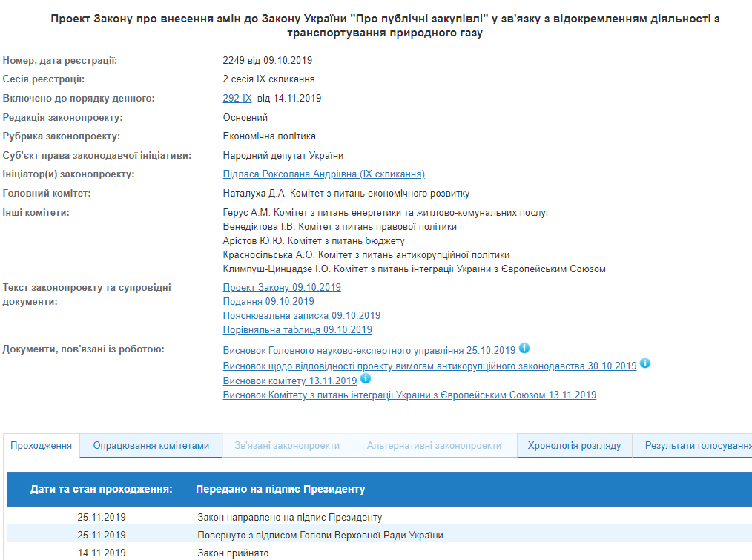Click the row Закон направлено на підпис Президенту

pyautogui.click(x=289, y=517)
